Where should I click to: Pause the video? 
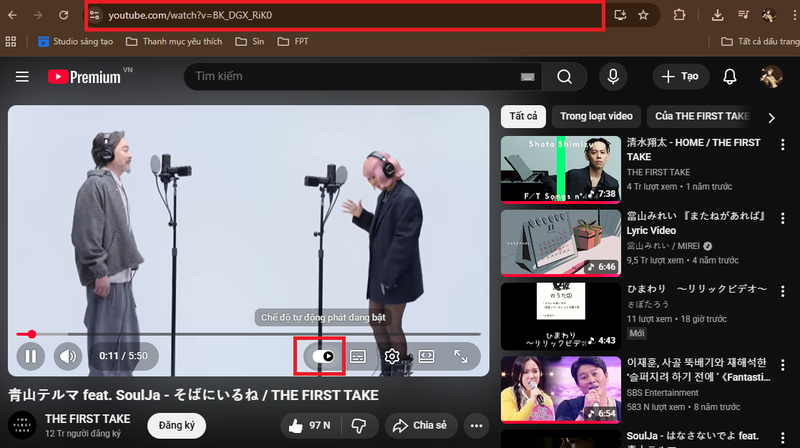click(31, 356)
